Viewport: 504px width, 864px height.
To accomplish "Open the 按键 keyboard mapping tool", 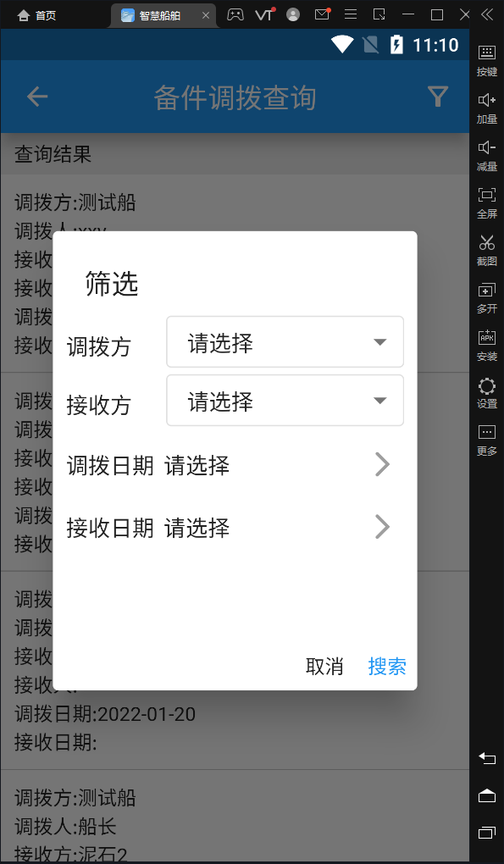I will point(487,61).
